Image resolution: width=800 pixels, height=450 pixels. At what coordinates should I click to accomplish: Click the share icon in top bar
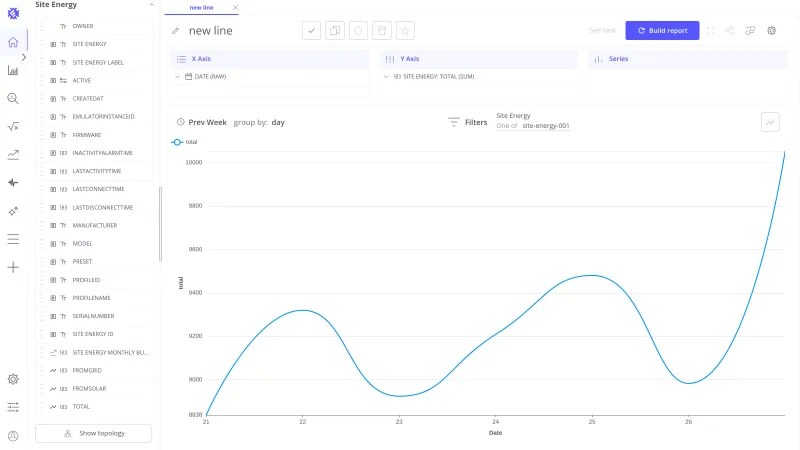click(730, 31)
